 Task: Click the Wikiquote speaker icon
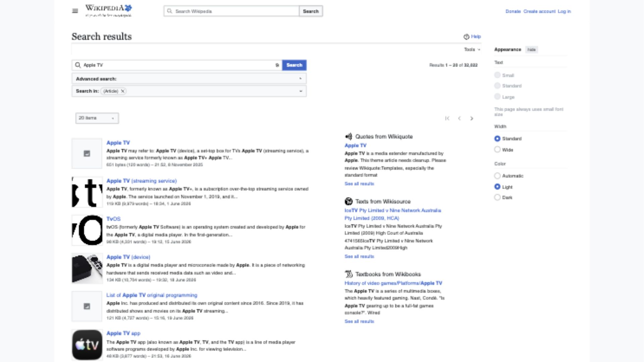(x=348, y=136)
